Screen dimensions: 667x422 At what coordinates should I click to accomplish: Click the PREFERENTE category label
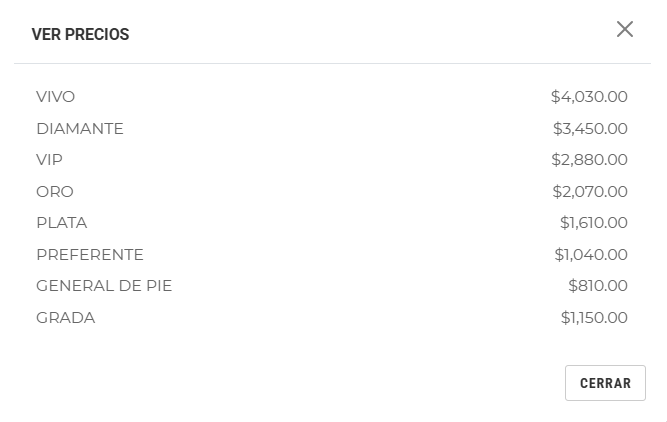90,255
